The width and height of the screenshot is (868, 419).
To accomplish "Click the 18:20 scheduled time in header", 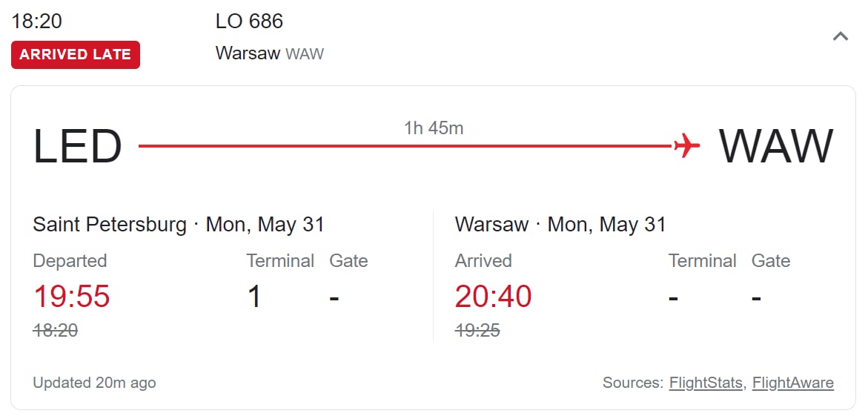I will tap(36, 22).
